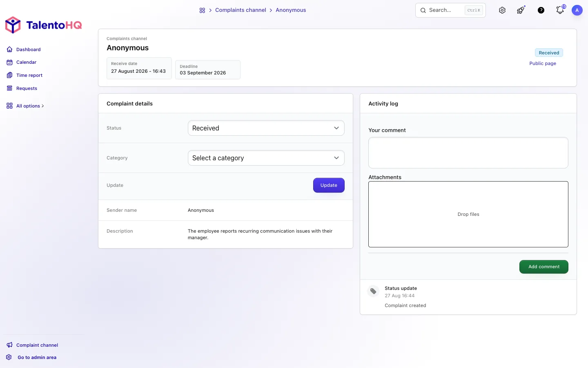Click the Received status badge
Image resolution: width=588 pixels, height=368 pixels.
(x=549, y=53)
